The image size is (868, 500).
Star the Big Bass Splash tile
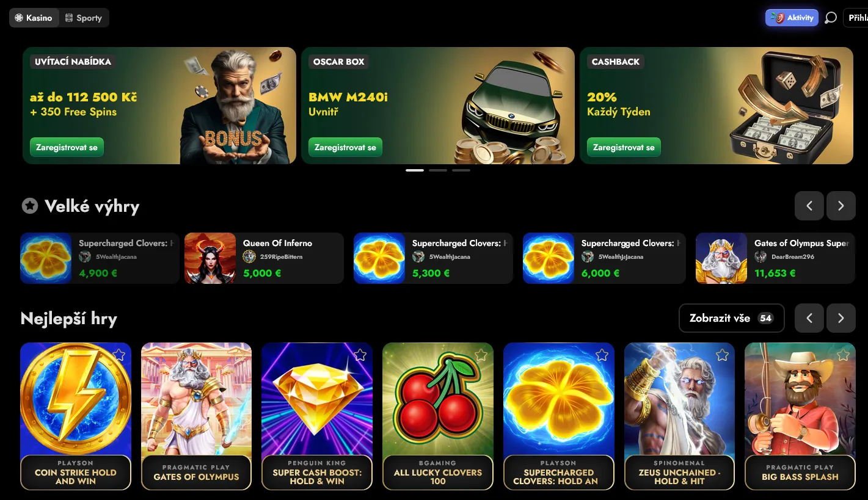[844, 355]
